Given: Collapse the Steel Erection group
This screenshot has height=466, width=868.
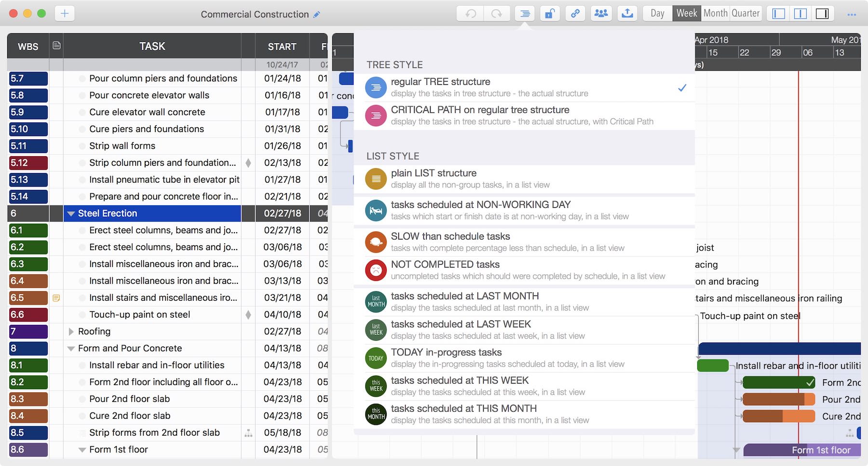Looking at the screenshot, I should click(x=71, y=213).
